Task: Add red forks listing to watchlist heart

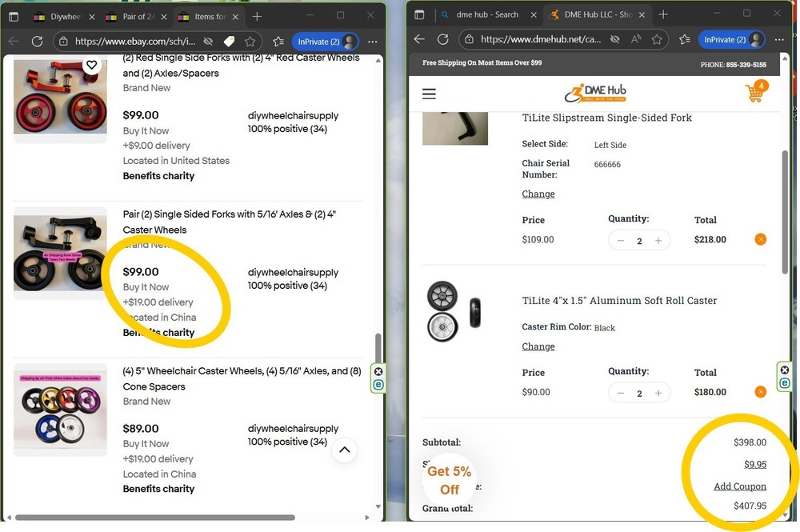Action: point(92,65)
